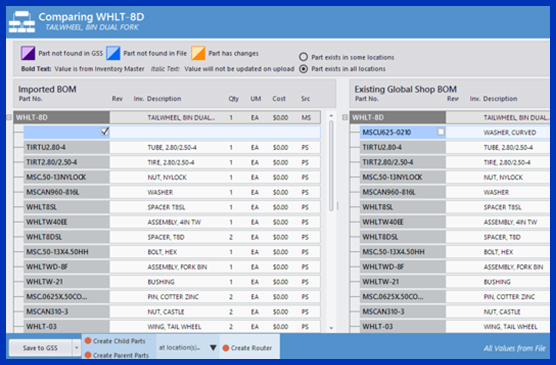Select TIRTU2.80-4 in Existing Global Shop BOM
Screen dimensions: 556x365
point(402,147)
